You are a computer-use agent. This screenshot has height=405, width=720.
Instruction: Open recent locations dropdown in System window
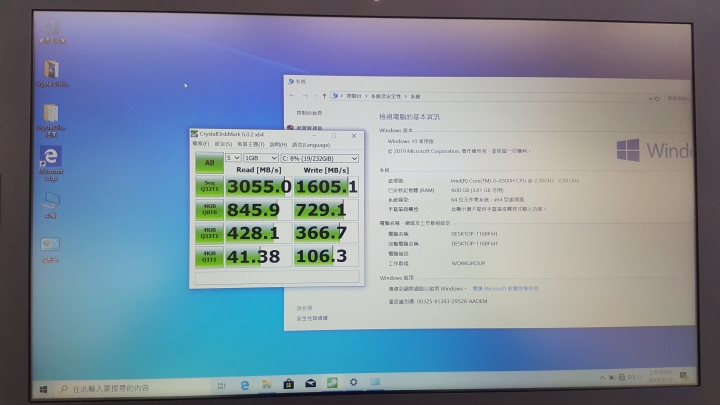point(315,96)
